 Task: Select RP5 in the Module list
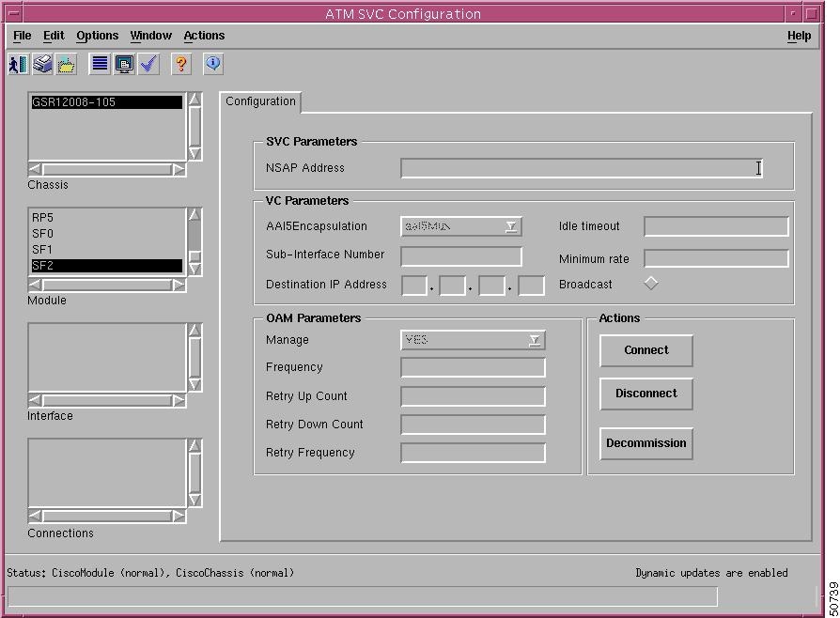106,217
